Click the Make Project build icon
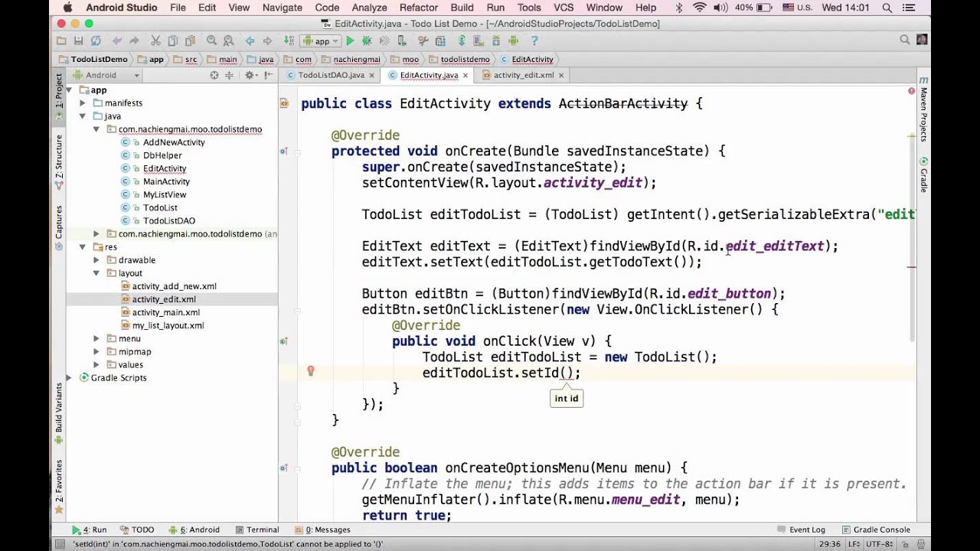This screenshot has height=551, width=980. click(x=289, y=41)
